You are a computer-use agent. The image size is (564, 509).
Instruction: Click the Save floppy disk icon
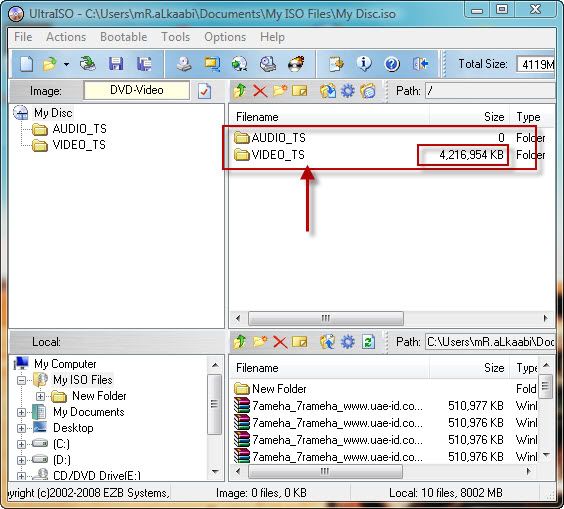coord(116,64)
